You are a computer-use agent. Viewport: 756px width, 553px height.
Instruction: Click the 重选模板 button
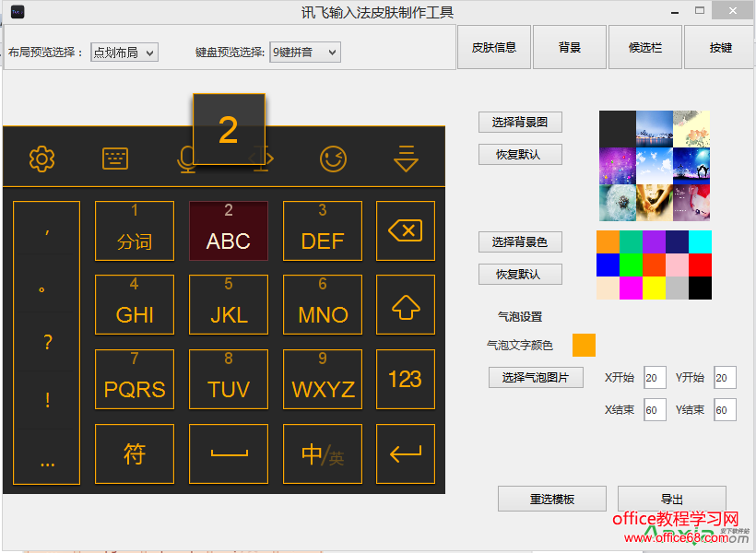(x=551, y=498)
